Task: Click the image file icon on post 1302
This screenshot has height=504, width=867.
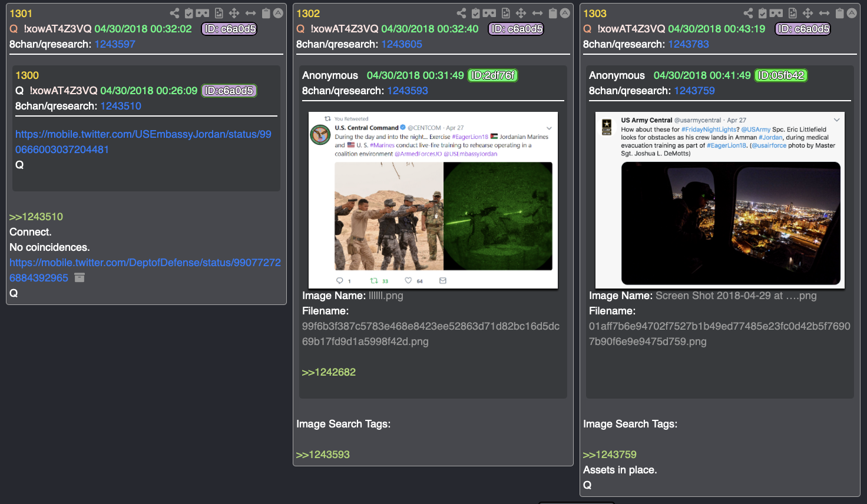Action: point(506,13)
